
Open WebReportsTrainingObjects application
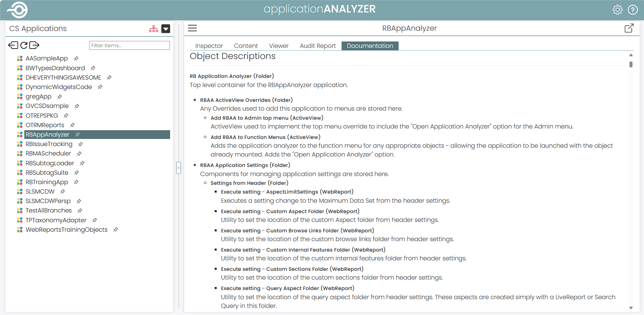pyautogui.click(x=66, y=229)
